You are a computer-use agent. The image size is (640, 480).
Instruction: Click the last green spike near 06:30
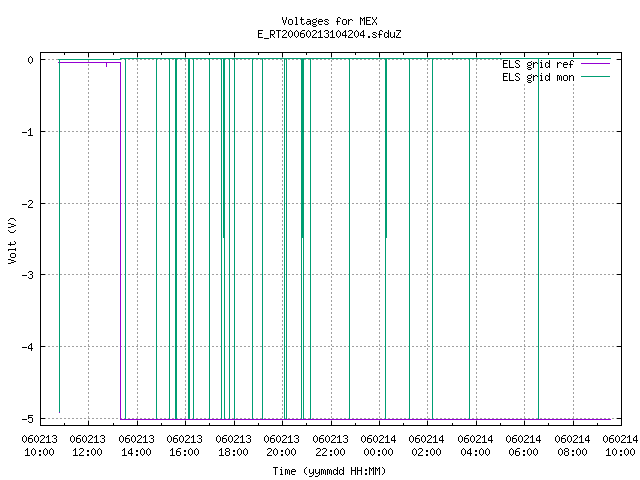(x=538, y=239)
